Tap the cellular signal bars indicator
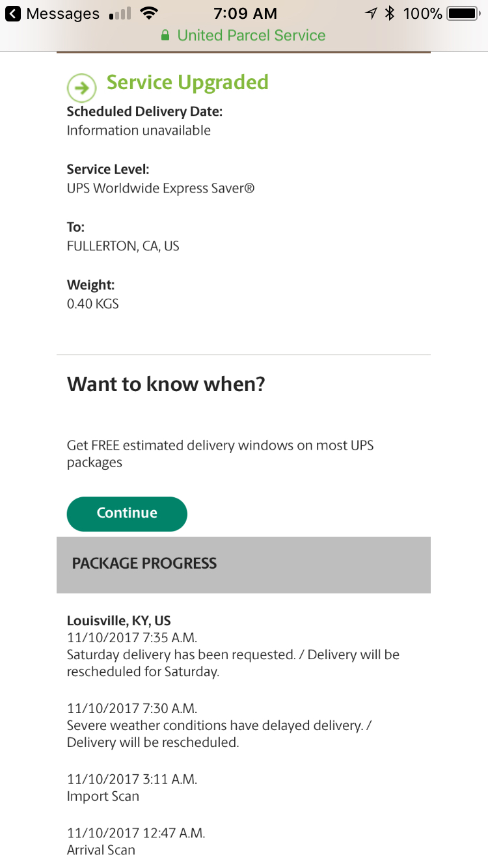Screen dimensions: 488x868 click(119, 13)
